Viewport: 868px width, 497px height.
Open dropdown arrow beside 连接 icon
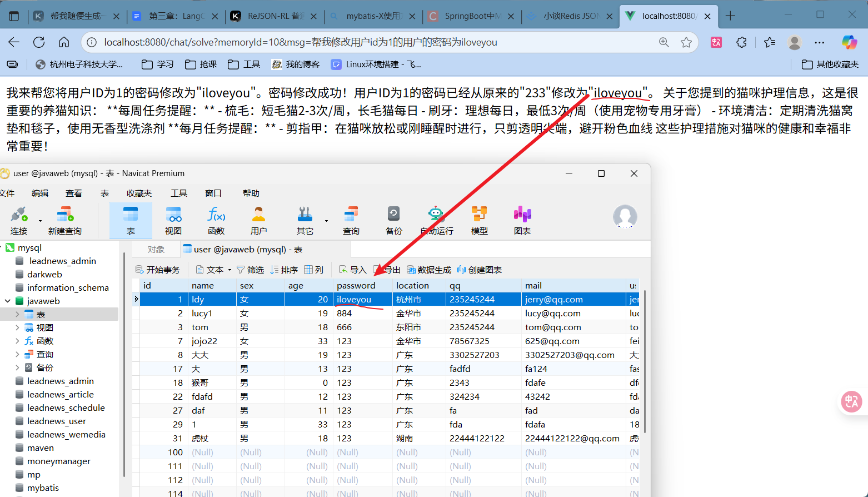pyautogui.click(x=40, y=221)
